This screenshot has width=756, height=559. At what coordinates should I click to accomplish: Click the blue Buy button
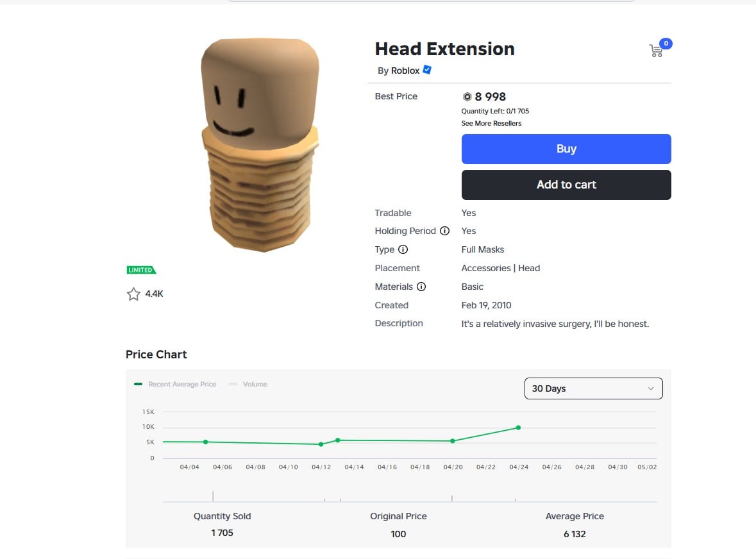pos(566,149)
